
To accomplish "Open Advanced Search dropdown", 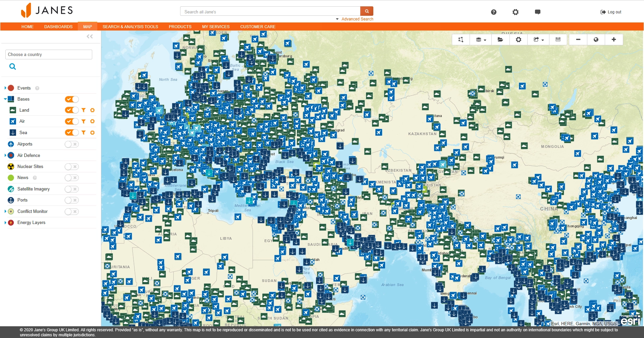I will pyautogui.click(x=355, y=19).
